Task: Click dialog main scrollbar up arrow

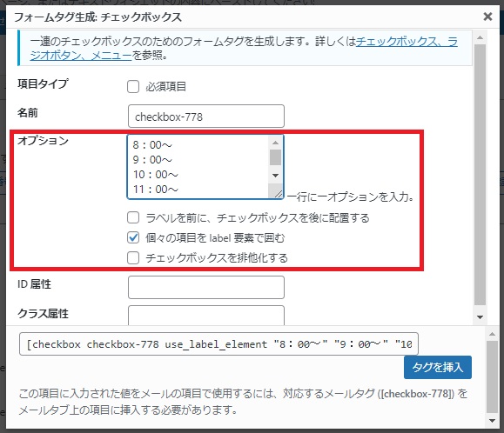Action: tap(480, 37)
